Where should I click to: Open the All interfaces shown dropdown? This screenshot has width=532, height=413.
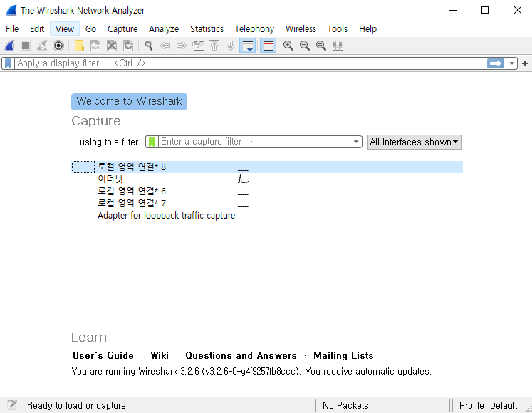[414, 142]
